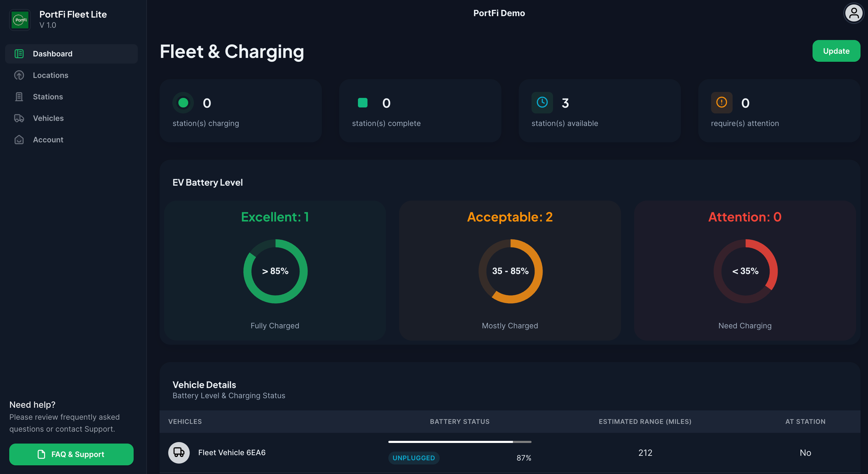Click the VEHICLES column header
The image size is (868, 474).
pyautogui.click(x=185, y=421)
